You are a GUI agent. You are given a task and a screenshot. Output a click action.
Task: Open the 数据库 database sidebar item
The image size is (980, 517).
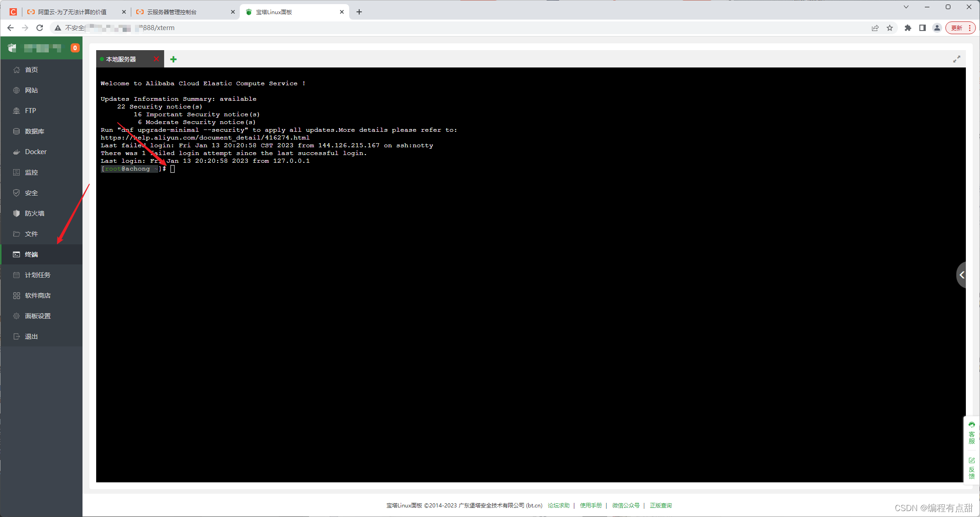[41, 131]
